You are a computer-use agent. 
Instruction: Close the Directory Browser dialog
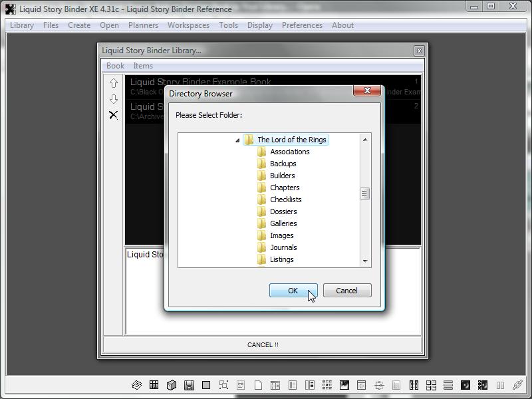click(367, 91)
